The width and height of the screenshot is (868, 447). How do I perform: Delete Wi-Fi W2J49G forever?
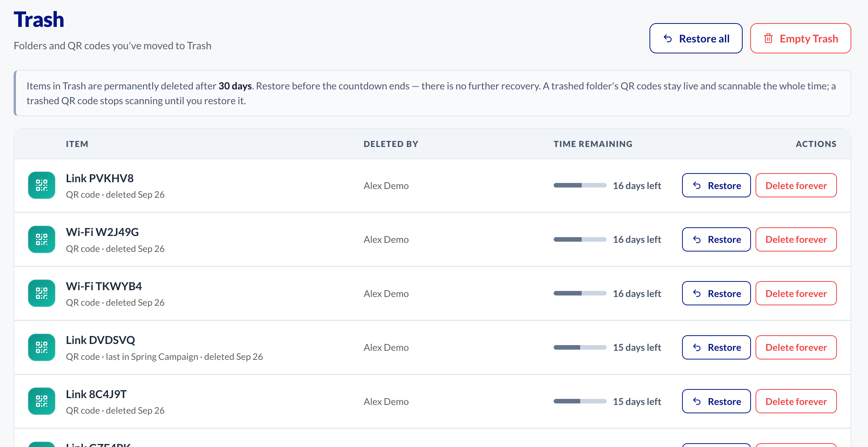796,239
